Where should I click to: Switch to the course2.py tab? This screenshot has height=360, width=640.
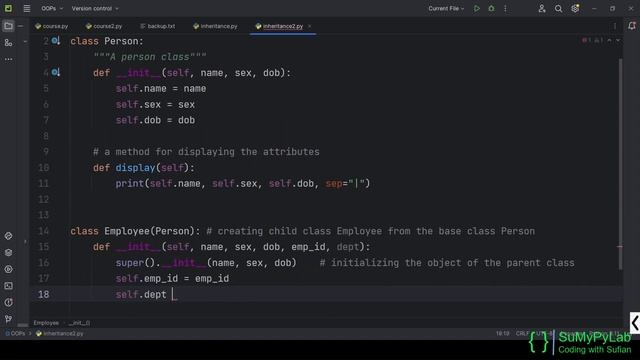point(104,26)
